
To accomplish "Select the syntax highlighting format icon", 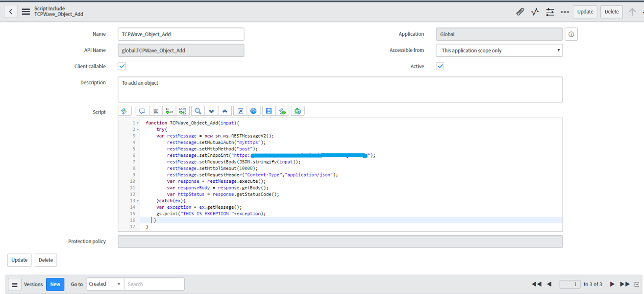I will click(124, 111).
